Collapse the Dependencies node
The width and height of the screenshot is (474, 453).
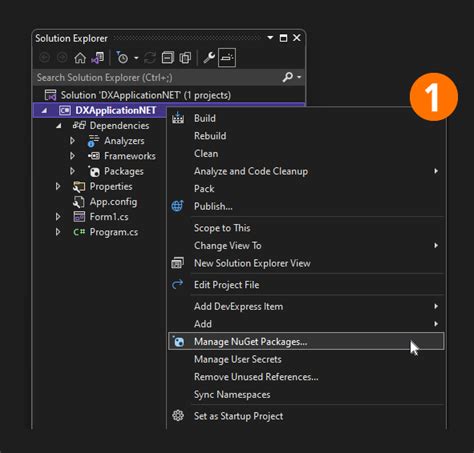click(59, 126)
